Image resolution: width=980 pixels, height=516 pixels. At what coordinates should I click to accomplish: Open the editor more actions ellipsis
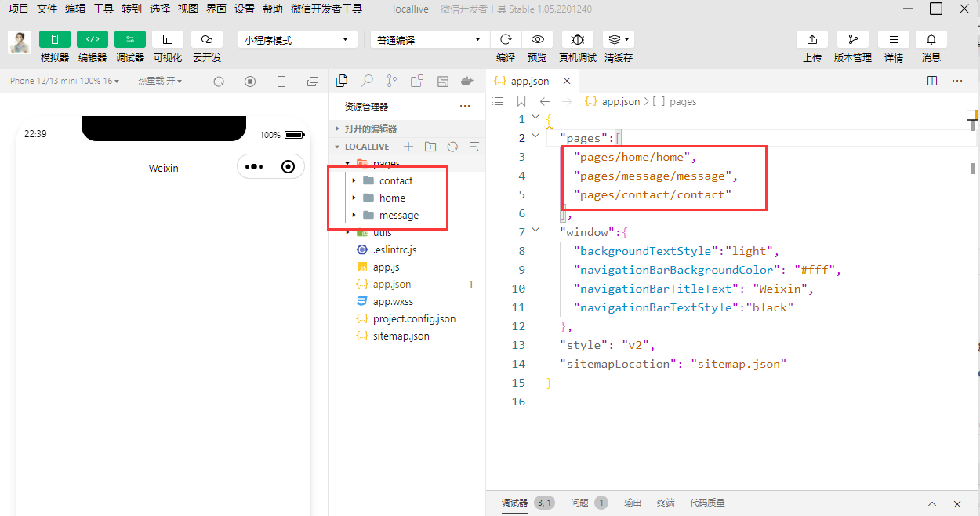click(957, 81)
